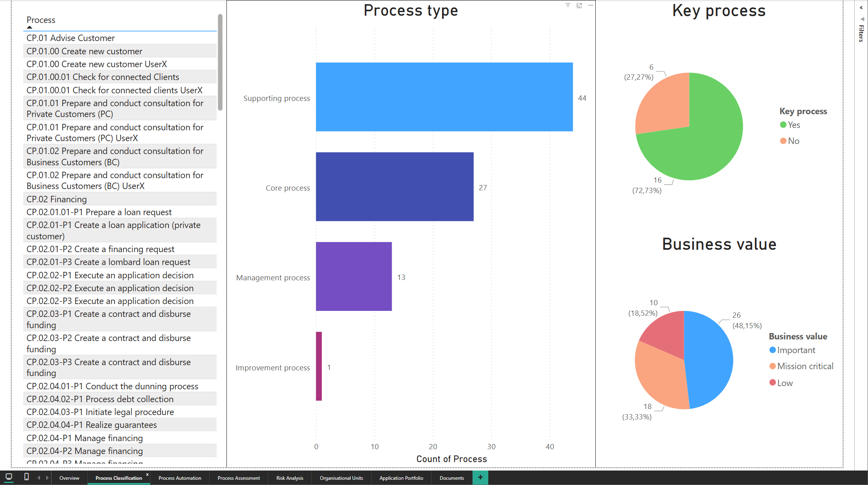Select 'CP.02.04.03-P1 Initiate legal procedure' row
Screen dimensions: 868x485
[x=120, y=412]
